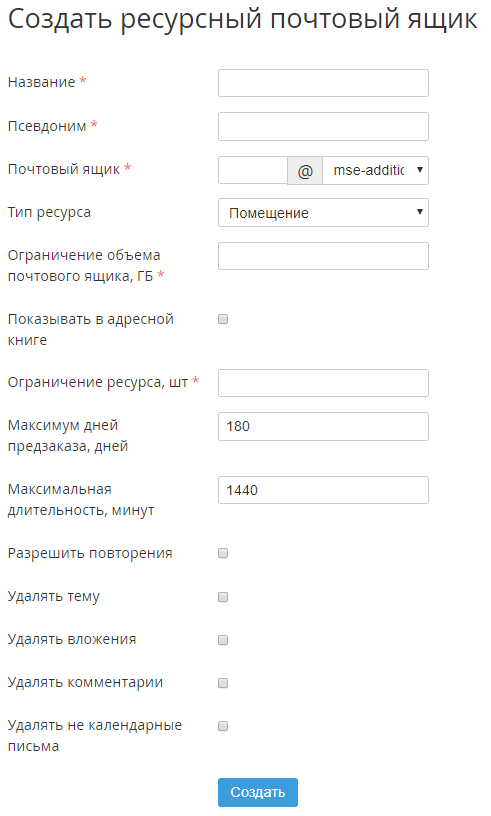
Task: Open the mse-additic domain dropdown
Action: click(375, 170)
